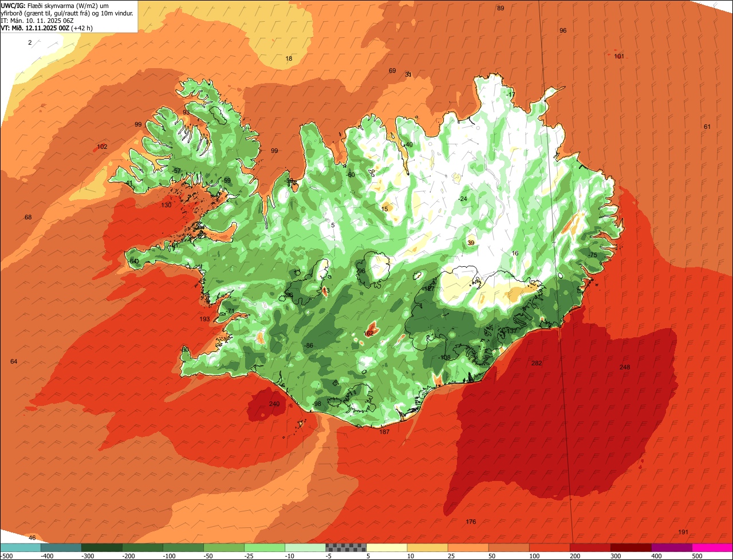733x560 pixels.
Task: Click the legend swatch between 25 and 50
Action: pyautogui.click(x=467, y=547)
